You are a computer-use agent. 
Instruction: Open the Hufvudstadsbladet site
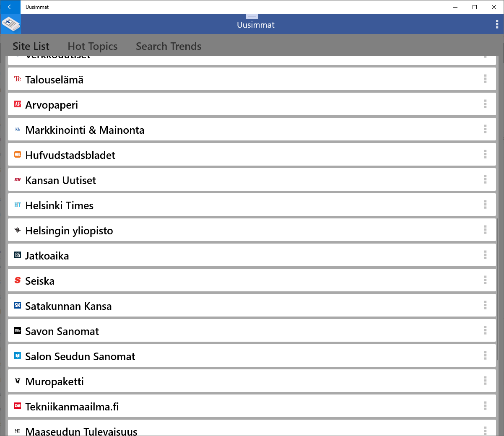[x=252, y=154]
